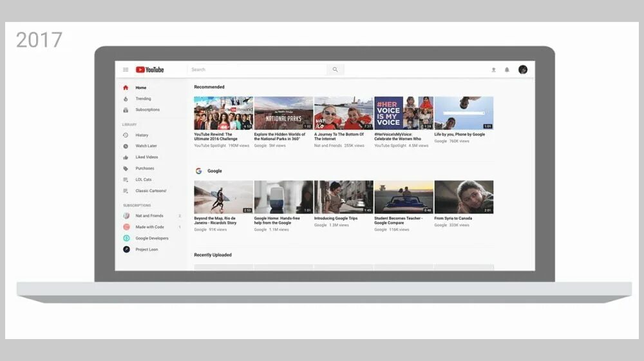Image resolution: width=644 pixels, height=361 pixels.
Task: Open the Her Voice Is My Voice thumbnail
Action: click(404, 113)
